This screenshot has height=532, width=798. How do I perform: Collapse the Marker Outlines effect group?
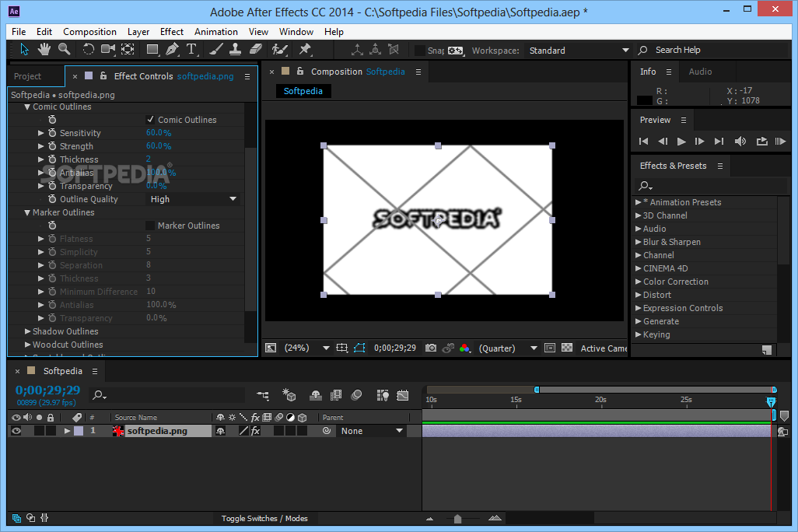(27, 213)
